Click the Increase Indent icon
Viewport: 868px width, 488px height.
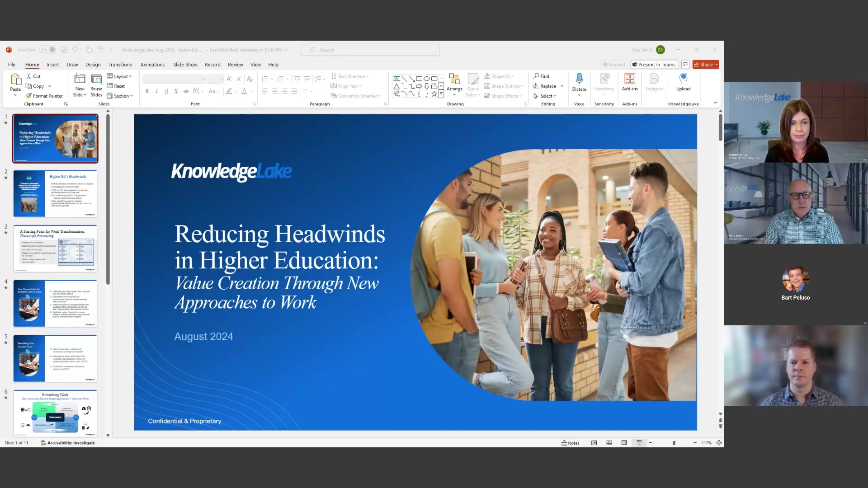click(307, 79)
